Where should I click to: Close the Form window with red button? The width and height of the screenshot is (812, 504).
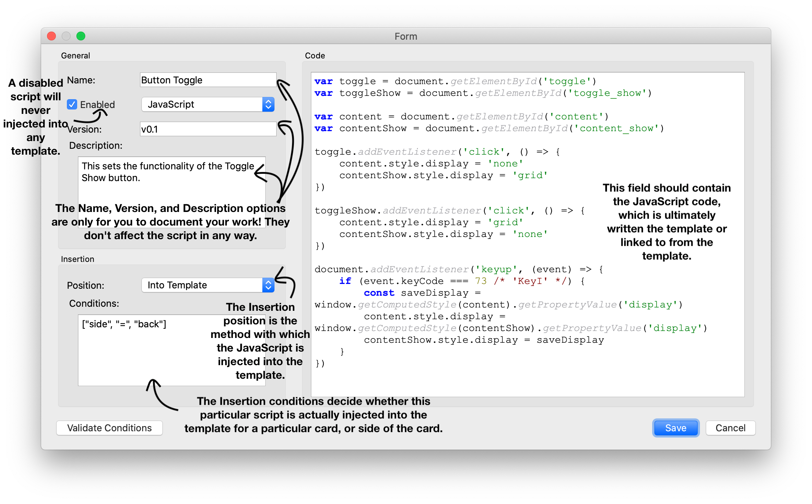51,36
